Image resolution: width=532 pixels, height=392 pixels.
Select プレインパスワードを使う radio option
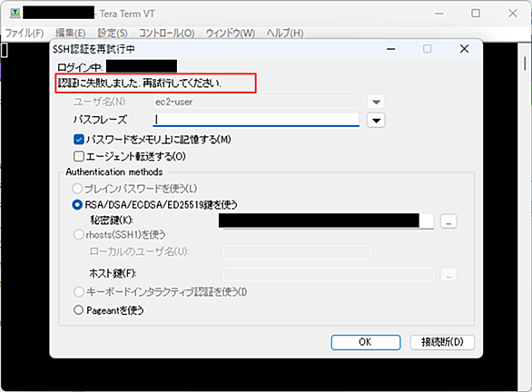click(x=77, y=189)
